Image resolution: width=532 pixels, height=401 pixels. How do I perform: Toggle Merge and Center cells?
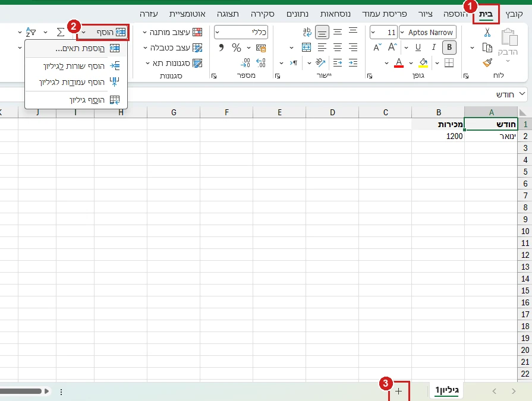click(306, 48)
